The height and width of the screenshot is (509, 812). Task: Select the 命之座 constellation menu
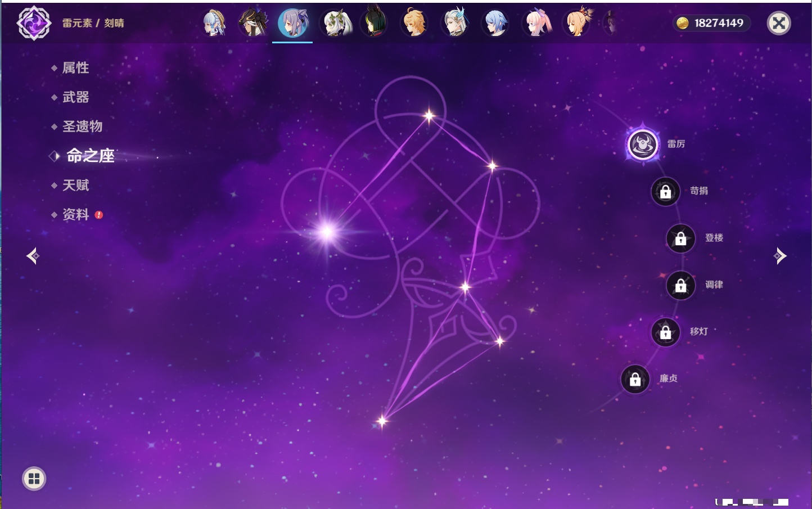point(90,156)
